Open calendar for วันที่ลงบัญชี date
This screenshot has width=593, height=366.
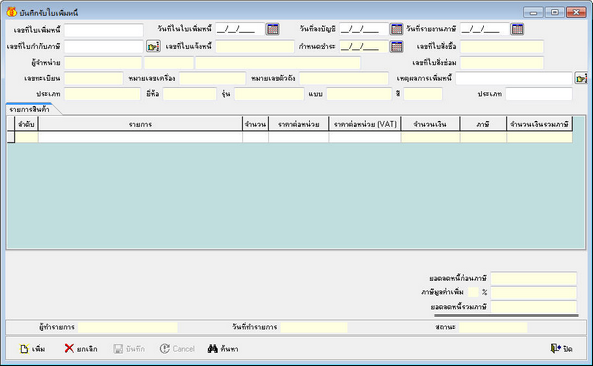click(x=396, y=29)
